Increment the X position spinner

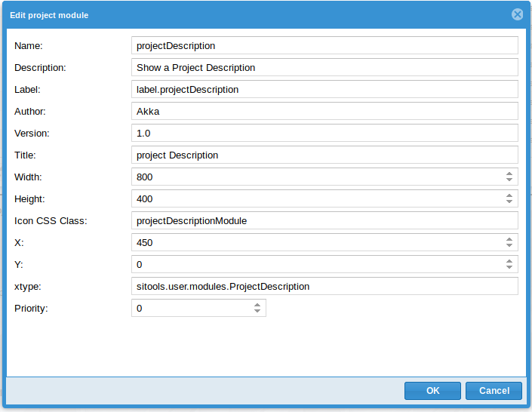[509, 239]
